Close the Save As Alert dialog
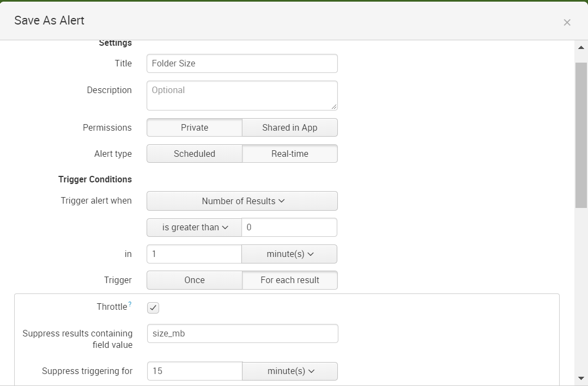Image resolution: width=588 pixels, height=386 pixels. (x=567, y=22)
